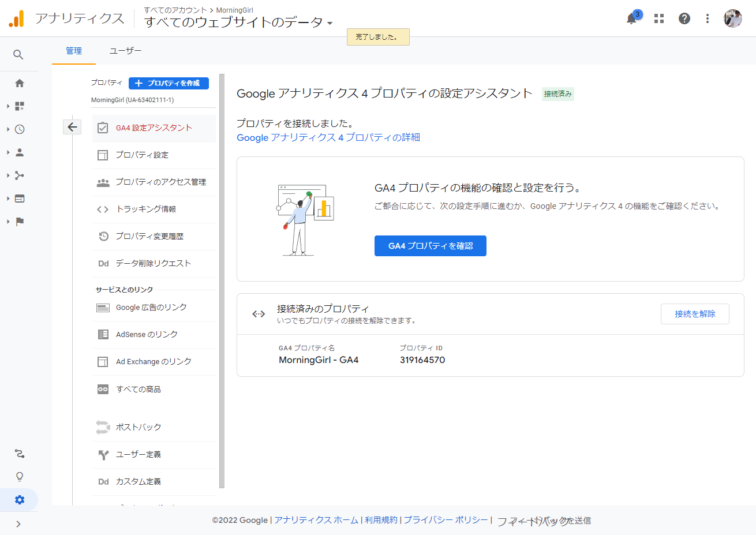Open the Google apps grid
756x535 pixels.
[x=659, y=18]
